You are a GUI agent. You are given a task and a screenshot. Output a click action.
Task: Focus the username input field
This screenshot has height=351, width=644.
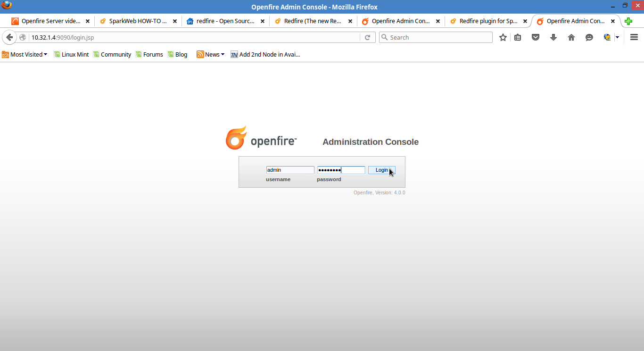290,170
